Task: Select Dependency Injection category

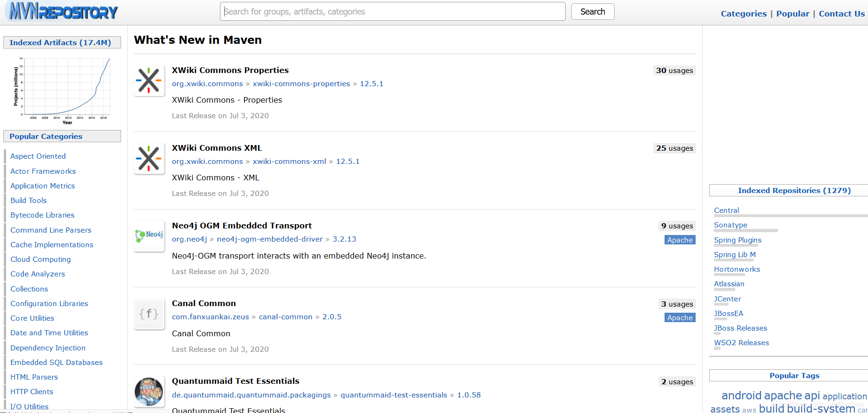Action: 48,348
